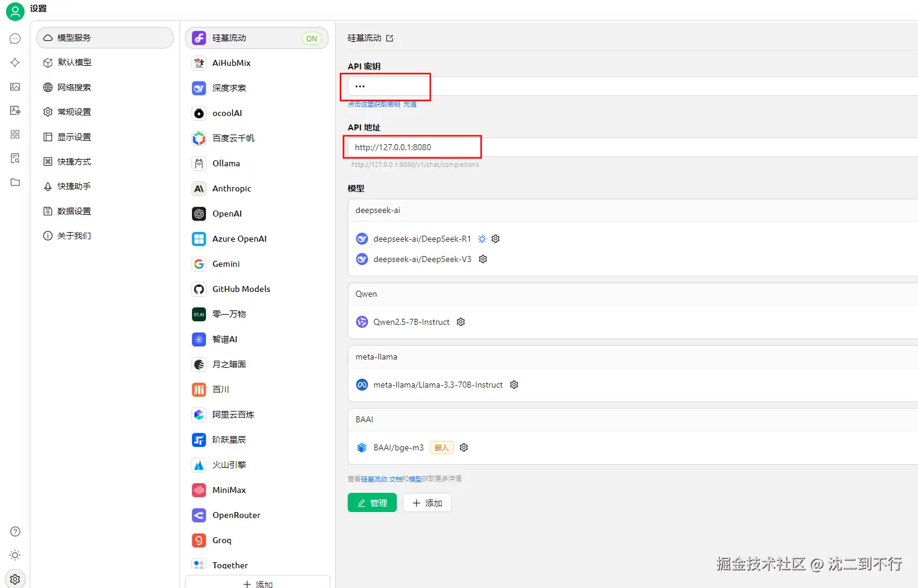The image size is (918, 588).
Task: Select 显示设置 settings menu
Action: (x=105, y=137)
